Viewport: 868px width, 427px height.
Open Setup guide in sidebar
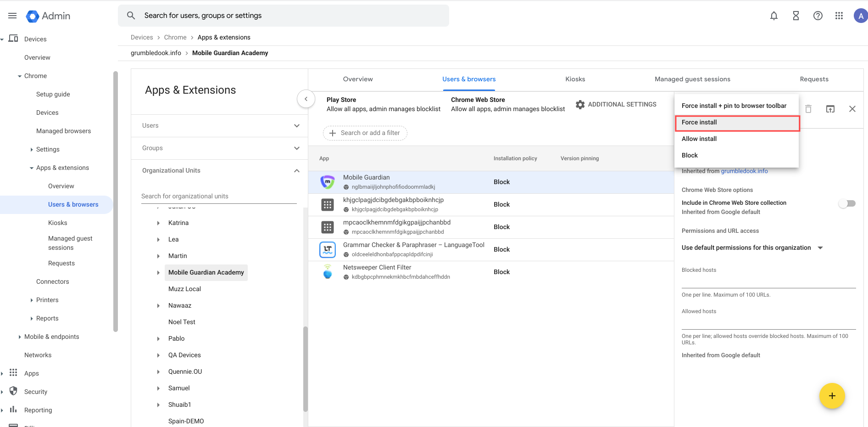(x=53, y=94)
